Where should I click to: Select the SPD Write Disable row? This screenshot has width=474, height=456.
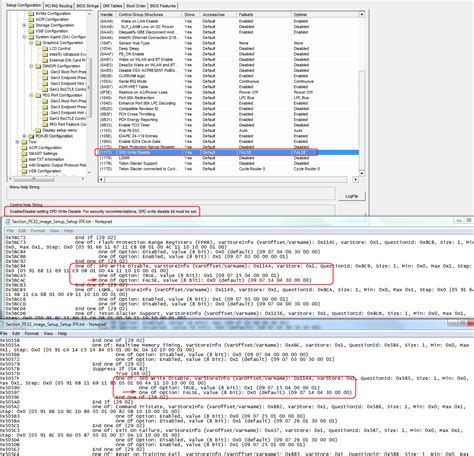[229, 152]
